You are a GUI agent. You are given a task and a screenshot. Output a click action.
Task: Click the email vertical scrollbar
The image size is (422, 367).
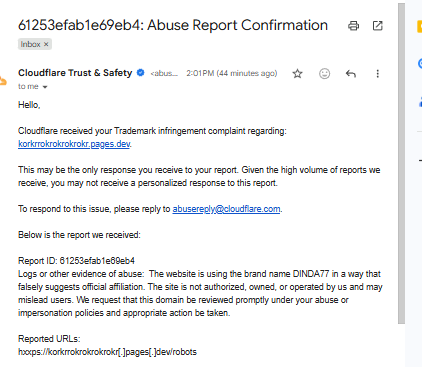401,163
